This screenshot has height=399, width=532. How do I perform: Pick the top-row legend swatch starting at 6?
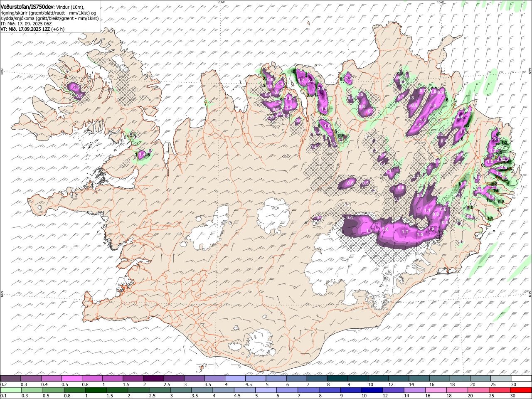click(x=297, y=378)
